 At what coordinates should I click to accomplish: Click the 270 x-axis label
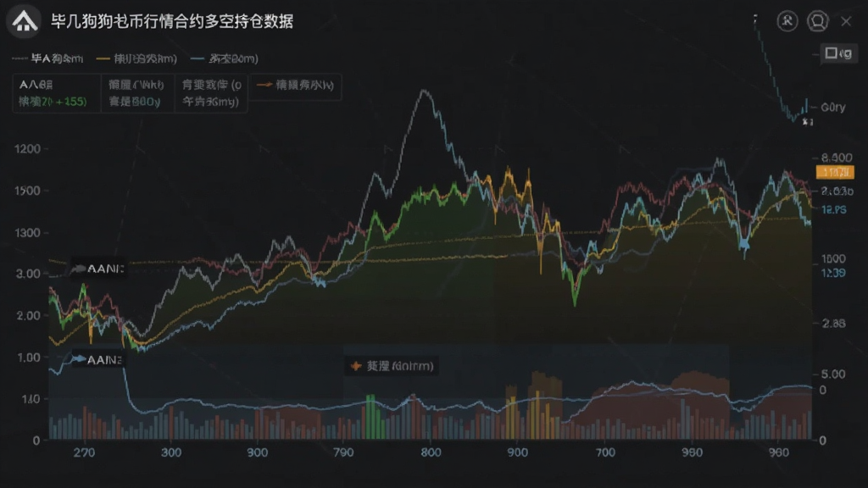click(84, 452)
